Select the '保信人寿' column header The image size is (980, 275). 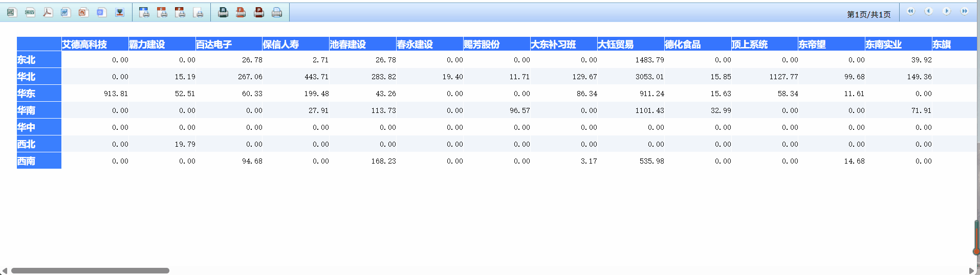[296, 44]
